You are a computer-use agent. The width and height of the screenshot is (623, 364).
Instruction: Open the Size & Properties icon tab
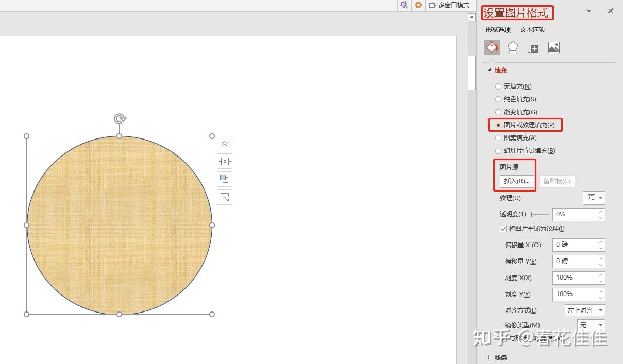pos(533,48)
